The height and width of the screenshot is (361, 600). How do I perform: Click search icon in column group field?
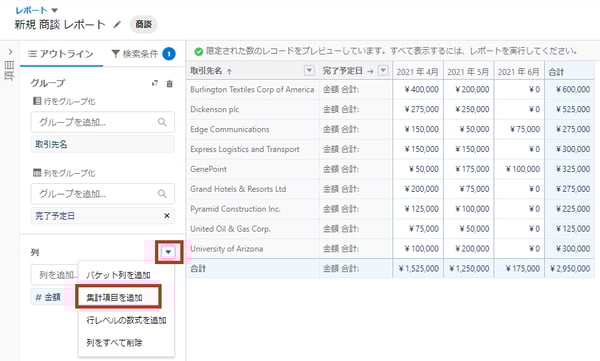pos(162,194)
